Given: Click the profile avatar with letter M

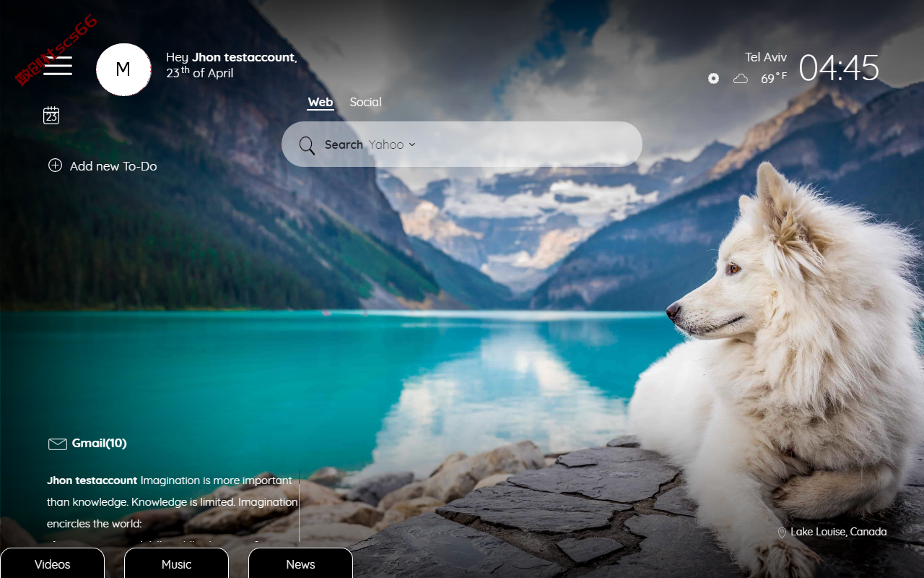Looking at the screenshot, I should [123, 69].
